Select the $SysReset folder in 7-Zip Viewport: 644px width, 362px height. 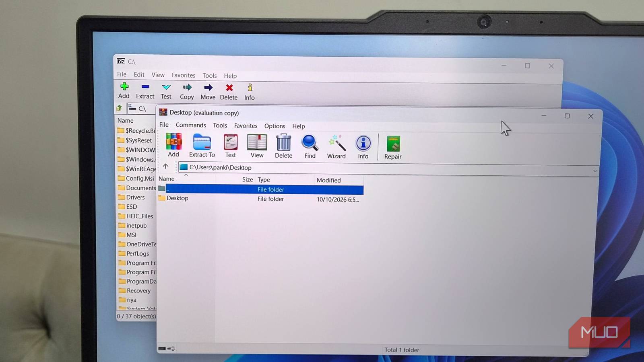(135, 140)
